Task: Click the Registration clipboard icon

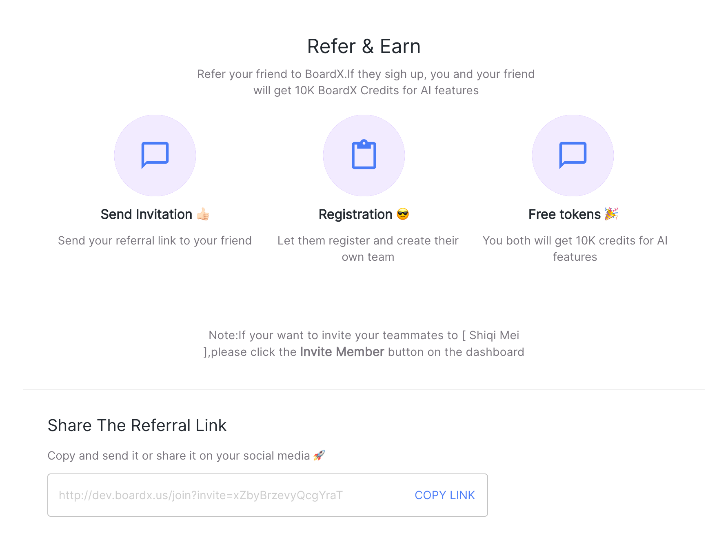Action: (x=364, y=154)
